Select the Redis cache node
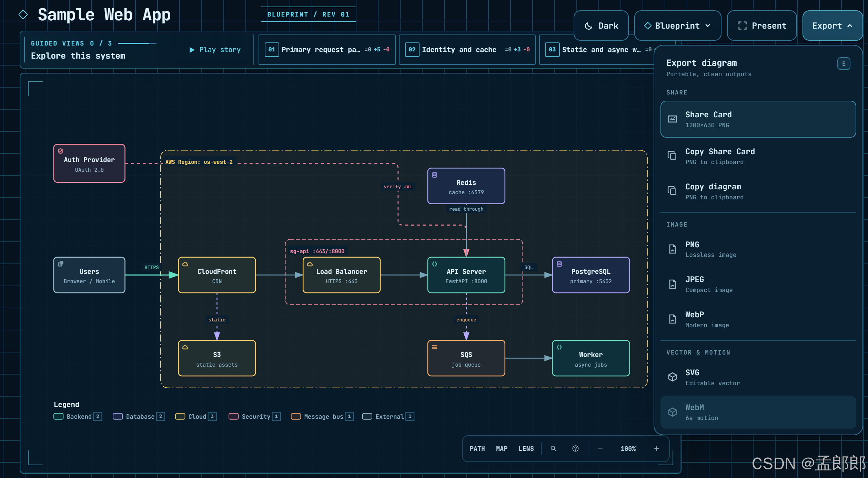This screenshot has height=478, width=868. (x=466, y=186)
